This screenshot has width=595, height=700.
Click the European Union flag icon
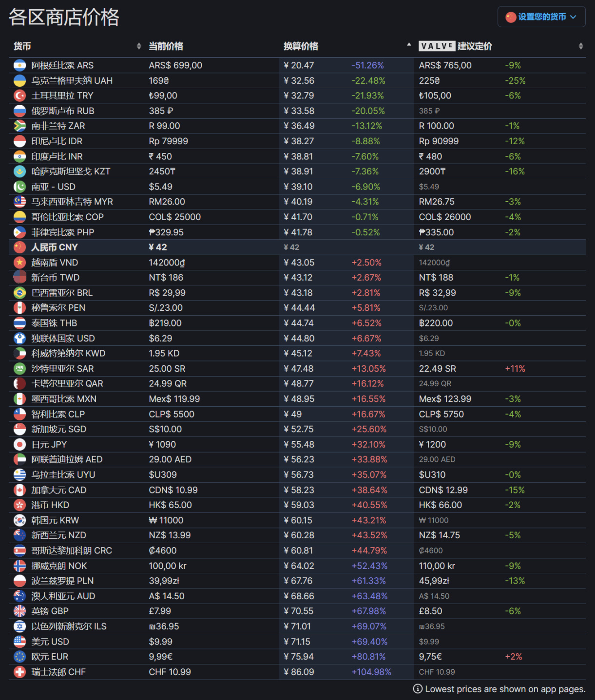(19, 657)
